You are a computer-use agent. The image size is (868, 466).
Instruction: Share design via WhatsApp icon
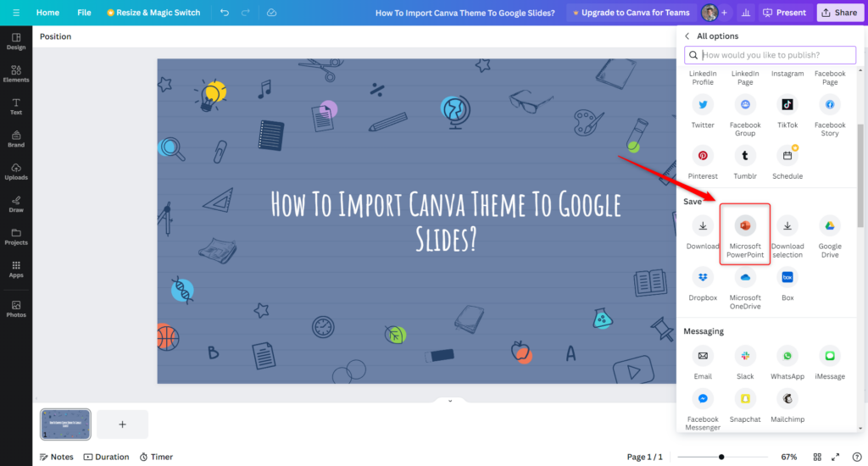787,357
